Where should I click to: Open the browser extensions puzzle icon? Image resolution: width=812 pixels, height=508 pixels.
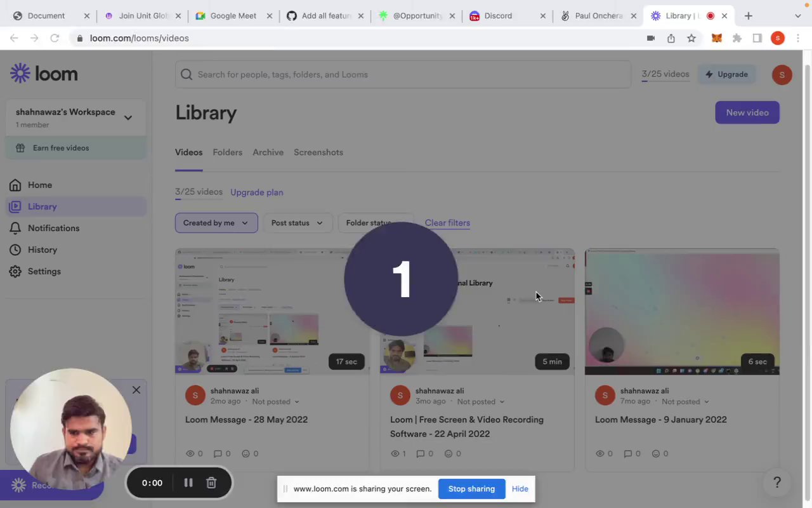click(x=737, y=38)
